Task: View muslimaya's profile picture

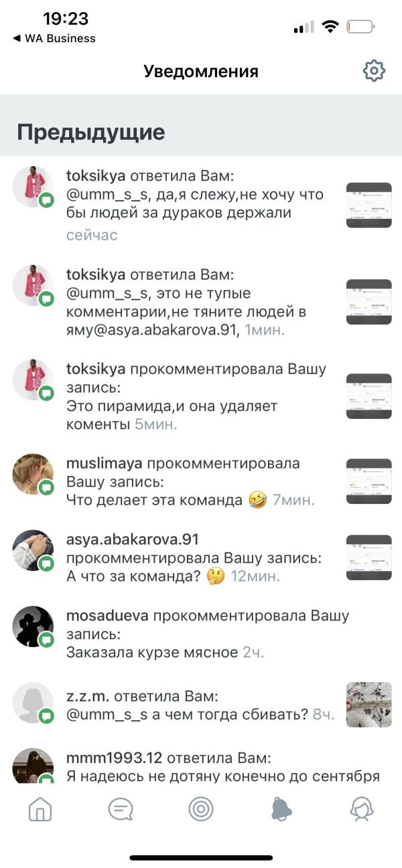Action: (33, 474)
